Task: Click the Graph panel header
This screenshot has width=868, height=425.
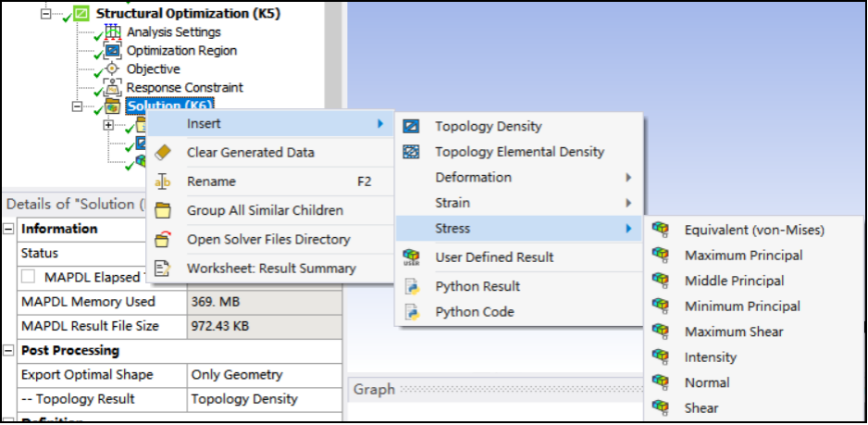Action: pyautogui.click(x=374, y=389)
